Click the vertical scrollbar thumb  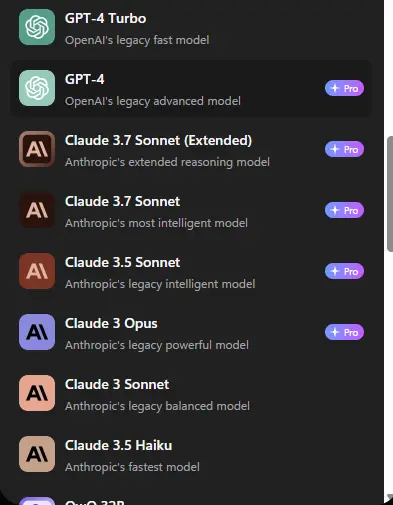390,194
